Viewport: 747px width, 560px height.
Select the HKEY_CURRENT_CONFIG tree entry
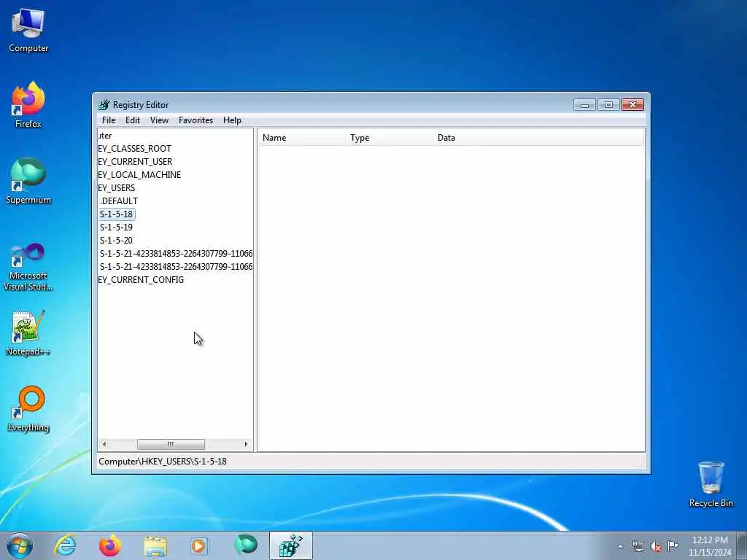coord(141,280)
